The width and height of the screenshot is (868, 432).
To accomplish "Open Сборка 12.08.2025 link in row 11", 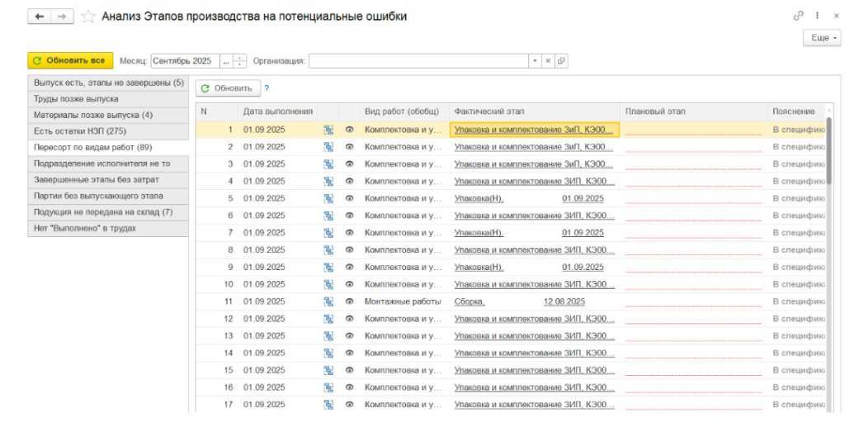I will coord(519,301).
